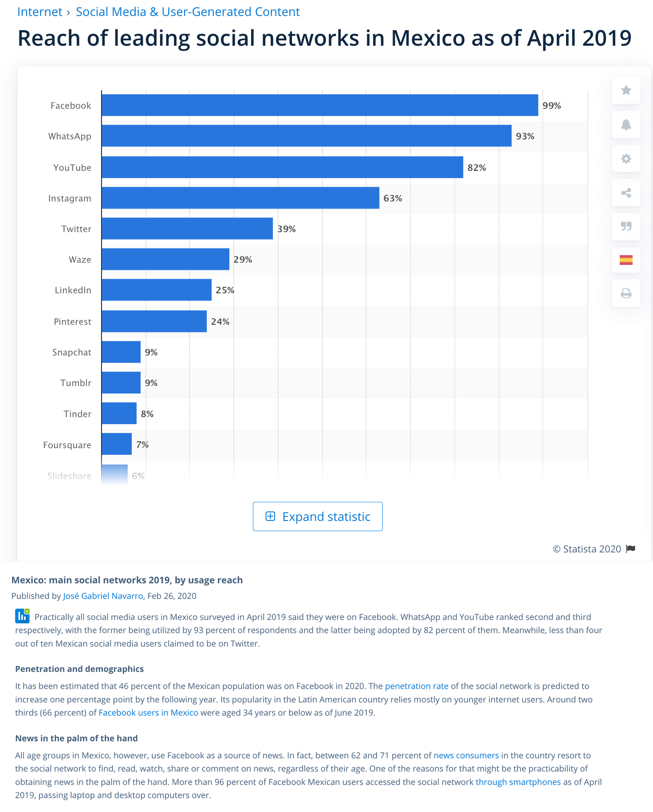Switch language via the Spanish flag icon
The height and width of the screenshot is (812, 653).
pos(626,260)
